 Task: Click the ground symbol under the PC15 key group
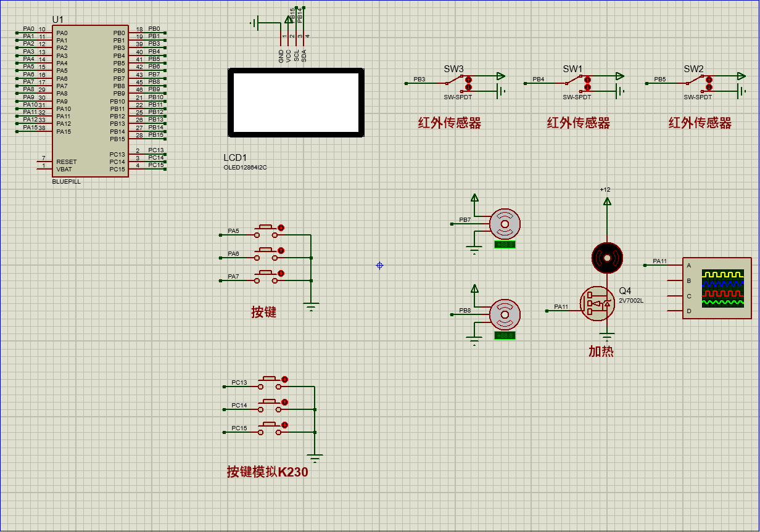click(315, 459)
